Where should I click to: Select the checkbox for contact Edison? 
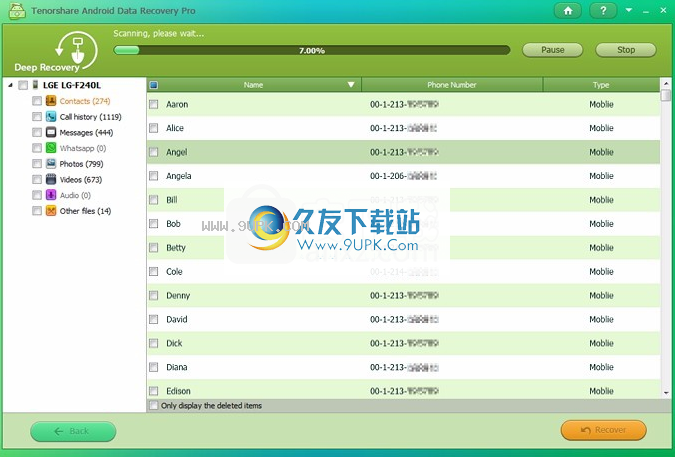point(154,391)
